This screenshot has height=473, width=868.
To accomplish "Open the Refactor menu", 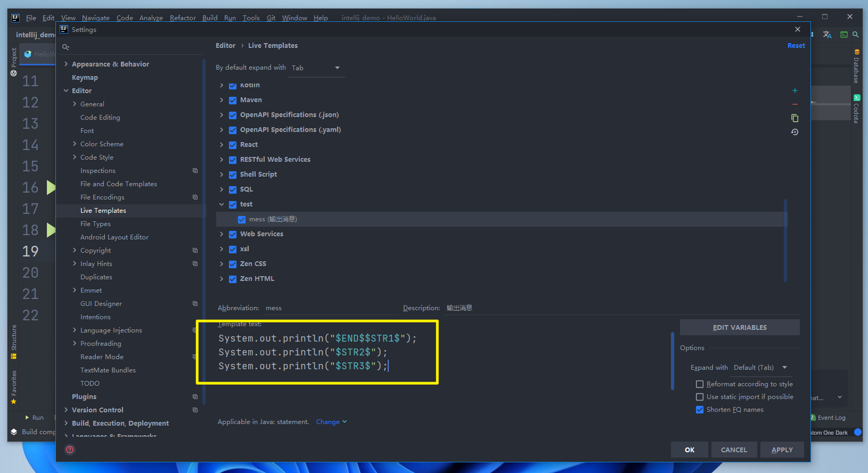I will [183, 18].
